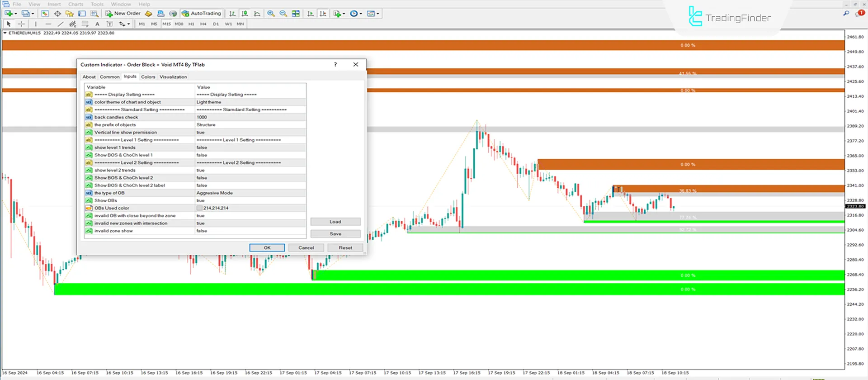Open the Charts menu
Screen dimensions: 868x380
pyautogui.click(x=76, y=4)
